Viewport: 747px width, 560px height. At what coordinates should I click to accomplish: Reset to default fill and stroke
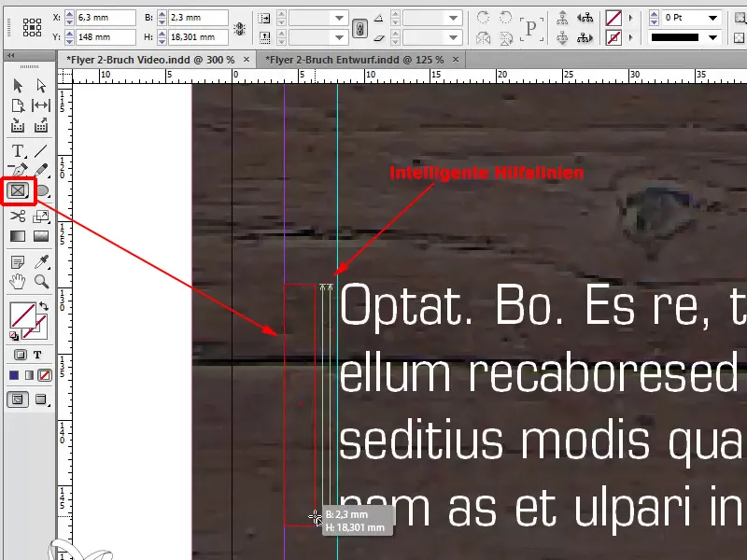pos(14,336)
